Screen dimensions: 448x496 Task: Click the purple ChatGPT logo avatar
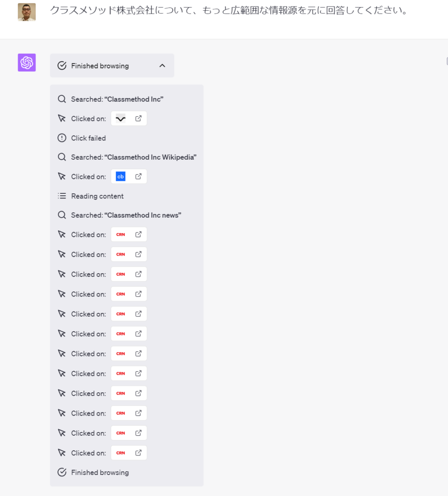(x=27, y=63)
